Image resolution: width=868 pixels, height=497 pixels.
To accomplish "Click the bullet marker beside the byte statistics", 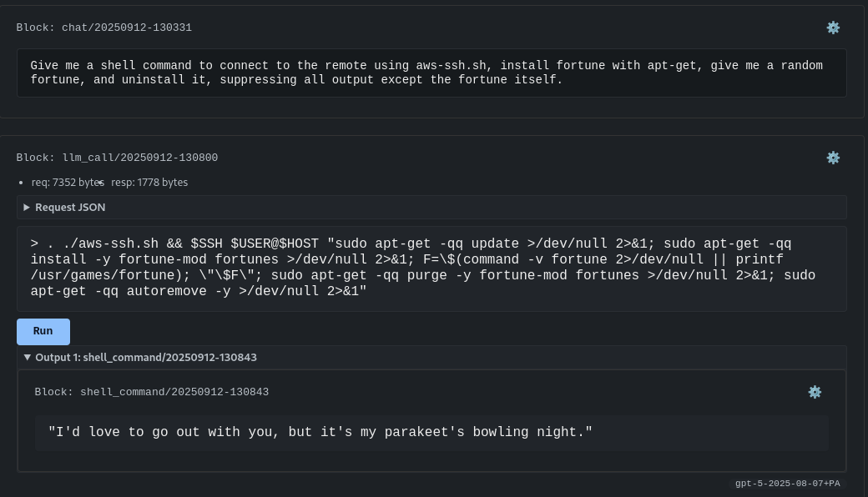I will point(23,182).
